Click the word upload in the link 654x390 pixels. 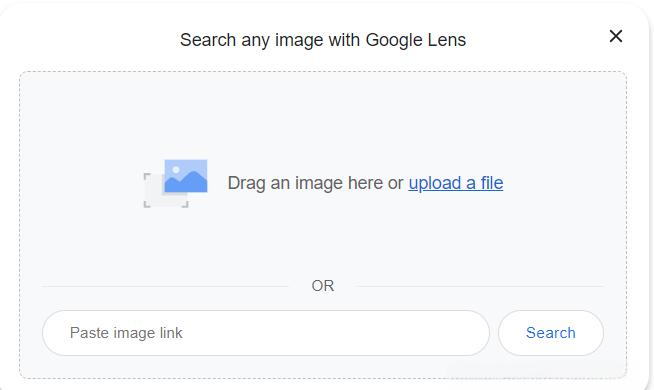coord(435,183)
